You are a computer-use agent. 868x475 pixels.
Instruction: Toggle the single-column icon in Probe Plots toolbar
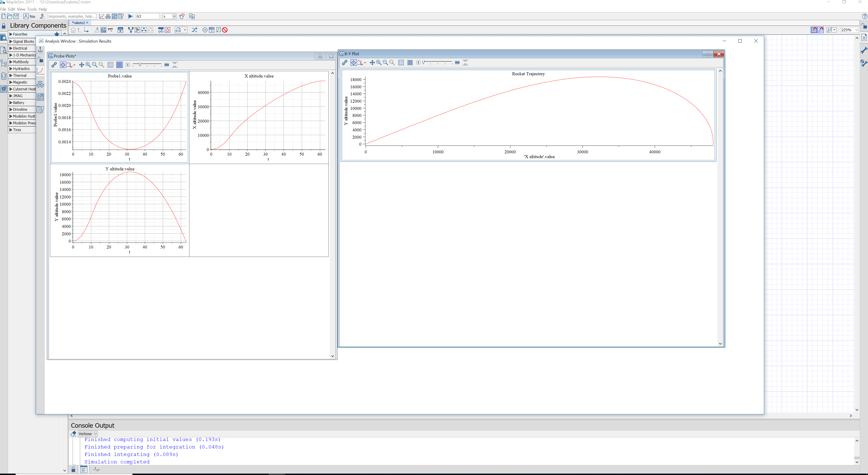(128, 65)
